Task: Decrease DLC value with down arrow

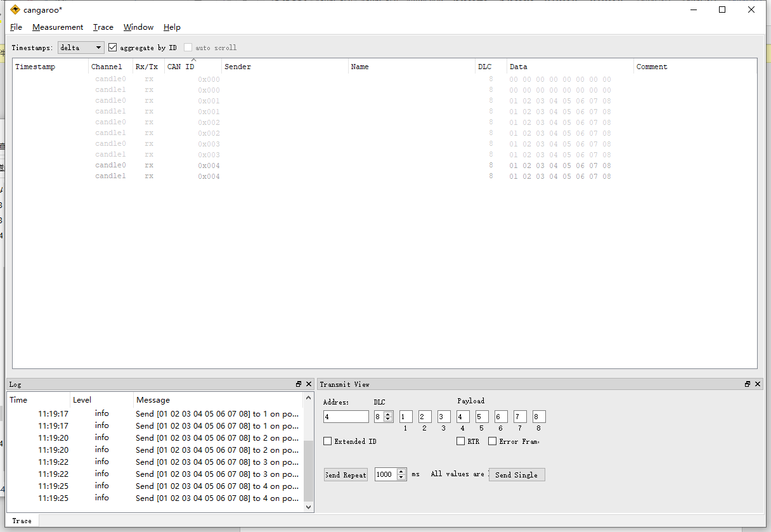Action: click(388, 420)
